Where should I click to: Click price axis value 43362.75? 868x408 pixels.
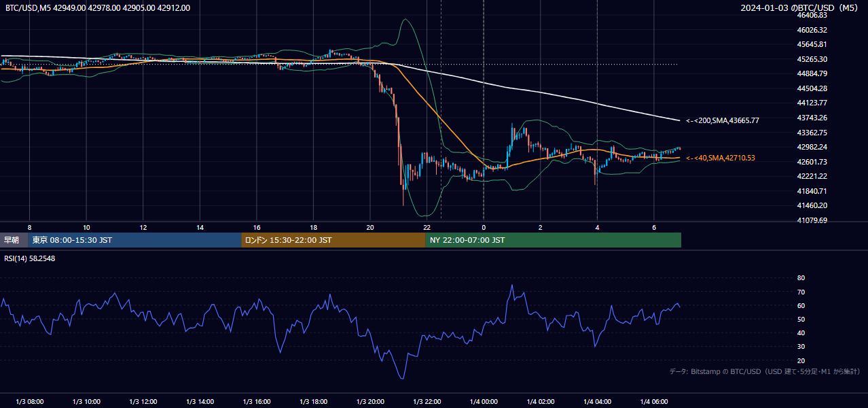812,132
